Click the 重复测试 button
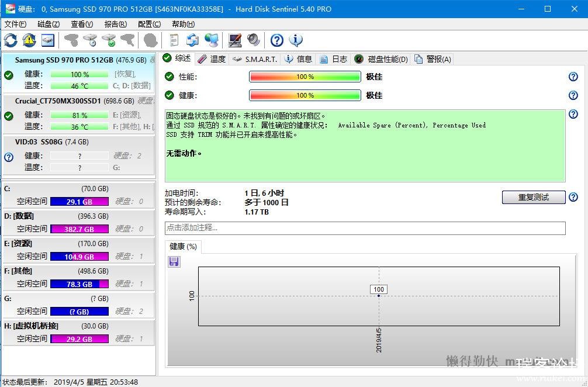Image resolution: width=588 pixels, height=387 pixels. coord(534,197)
